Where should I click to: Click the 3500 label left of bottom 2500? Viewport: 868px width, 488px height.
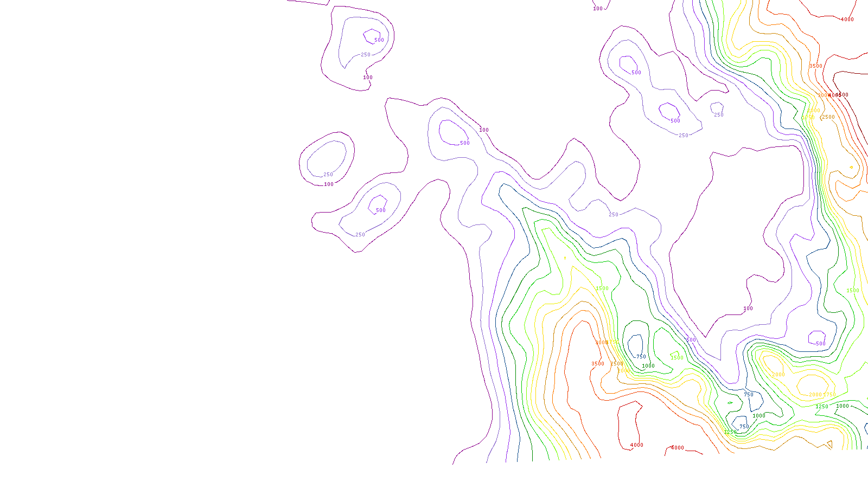click(597, 364)
